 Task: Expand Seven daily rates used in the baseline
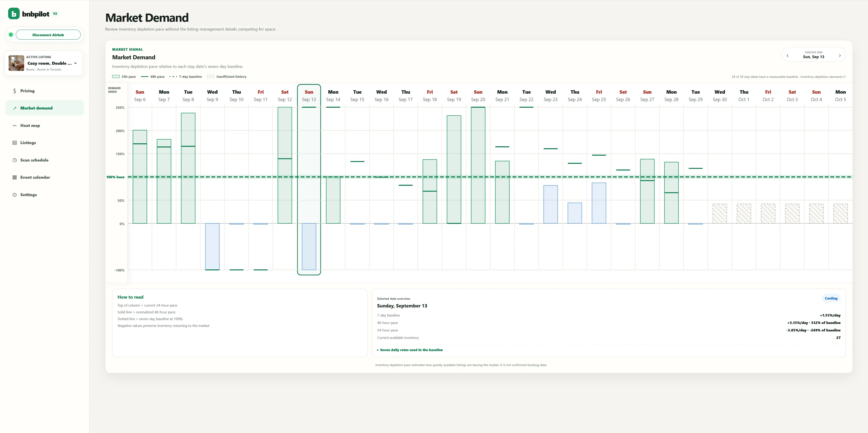(410, 350)
